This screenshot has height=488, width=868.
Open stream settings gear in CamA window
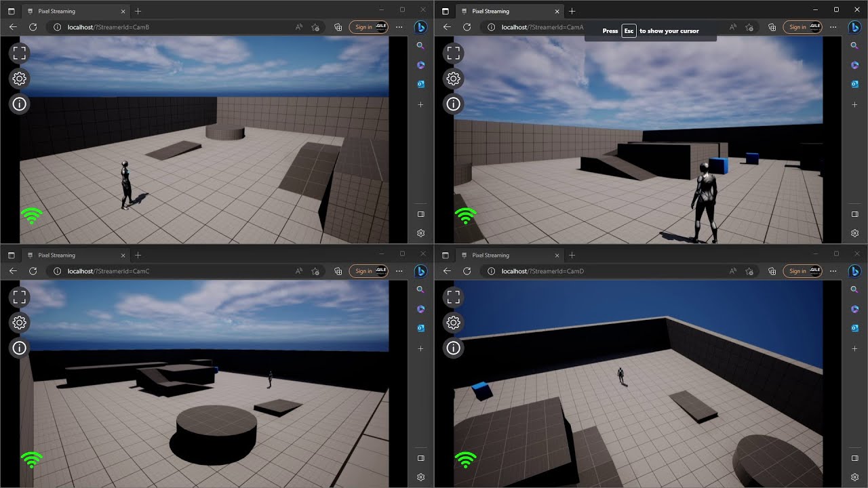click(454, 79)
